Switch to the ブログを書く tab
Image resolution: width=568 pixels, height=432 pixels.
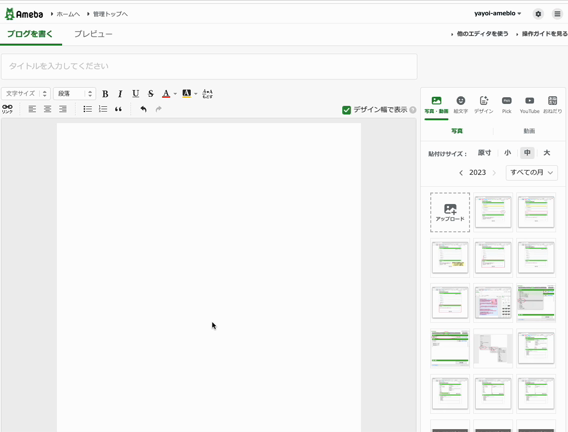pos(30,34)
